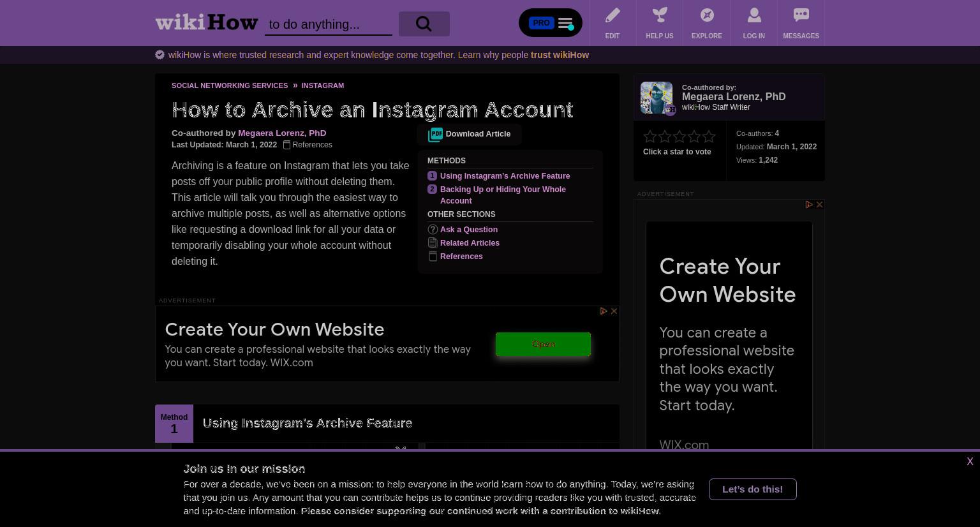980x527 pixels.
Task: Submit search with magnifier button
Action: pos(424,24)
